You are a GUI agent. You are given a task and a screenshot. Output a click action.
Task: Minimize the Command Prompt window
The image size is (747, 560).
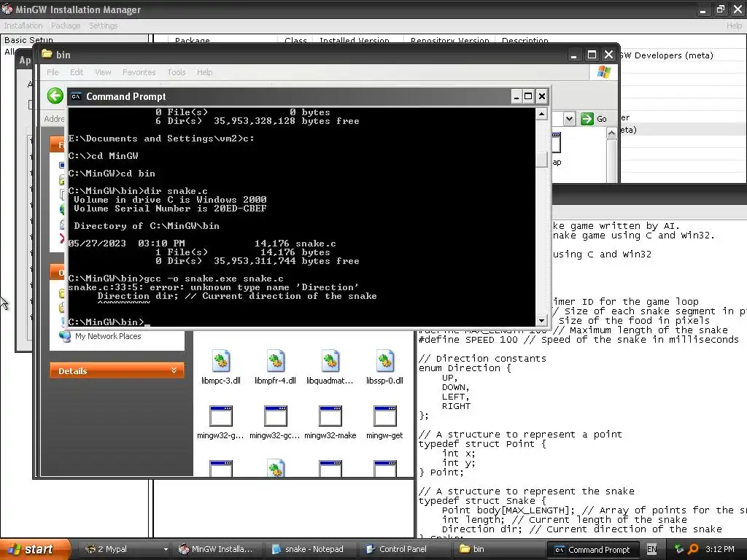click(516, 97)
